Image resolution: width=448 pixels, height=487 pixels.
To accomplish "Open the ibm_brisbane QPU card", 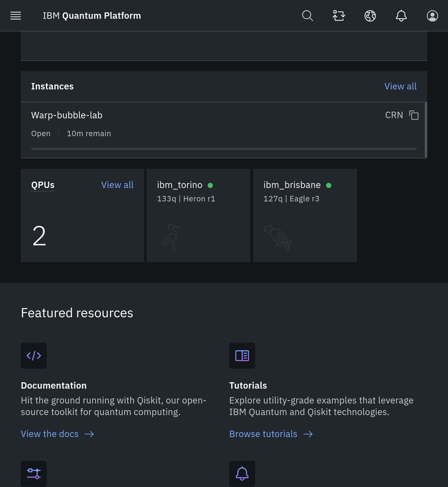I will coord(305,215).
